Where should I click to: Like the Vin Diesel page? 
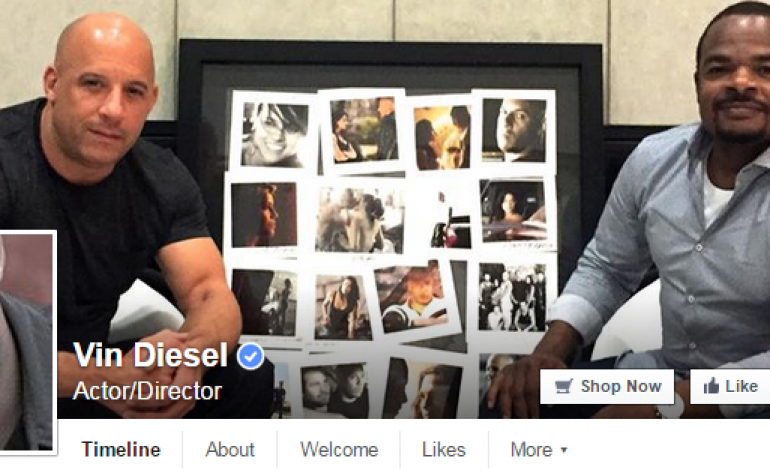coord(730,387)
